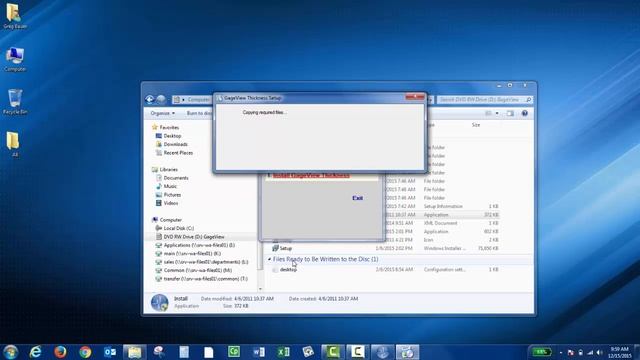The image size is (640, 360).
Task: Click the taskbar clock showing 9:59 AM
Action: 619,352
